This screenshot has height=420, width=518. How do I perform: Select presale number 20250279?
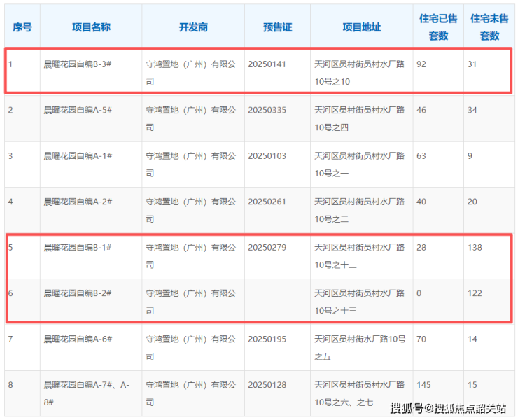267,247
